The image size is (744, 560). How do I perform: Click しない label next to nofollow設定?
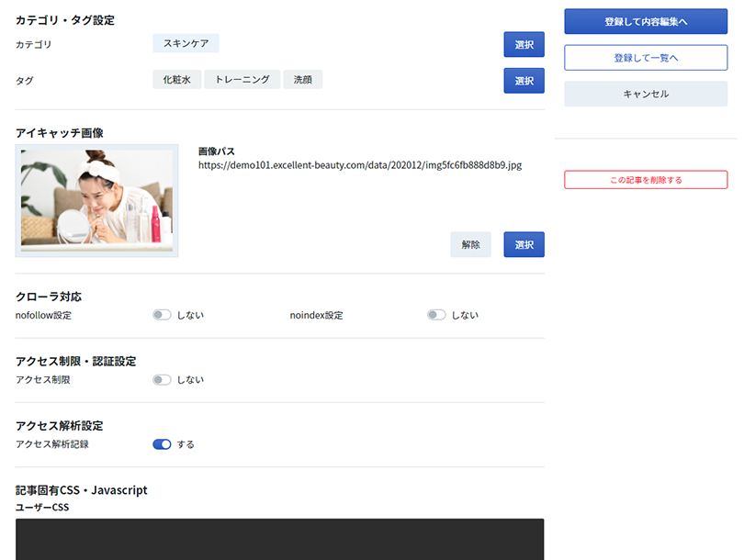coord(190,315)
